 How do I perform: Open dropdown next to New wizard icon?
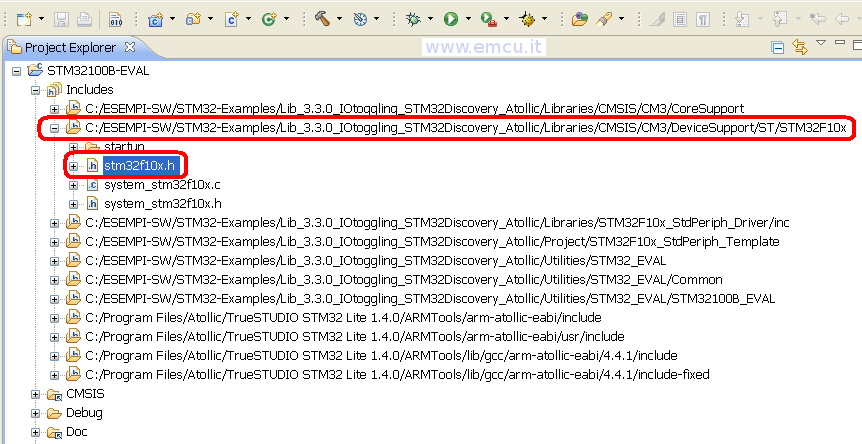(x=42, y=19)
